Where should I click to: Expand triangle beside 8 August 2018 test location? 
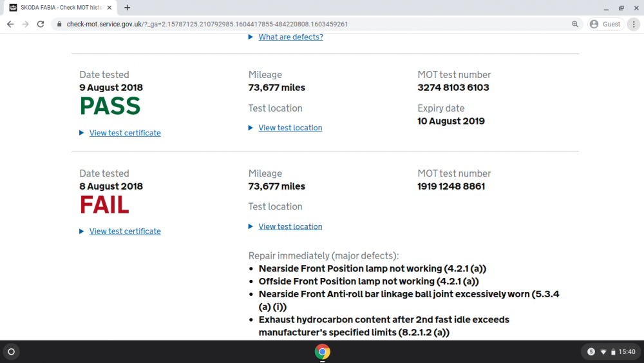tap(251, 226)
